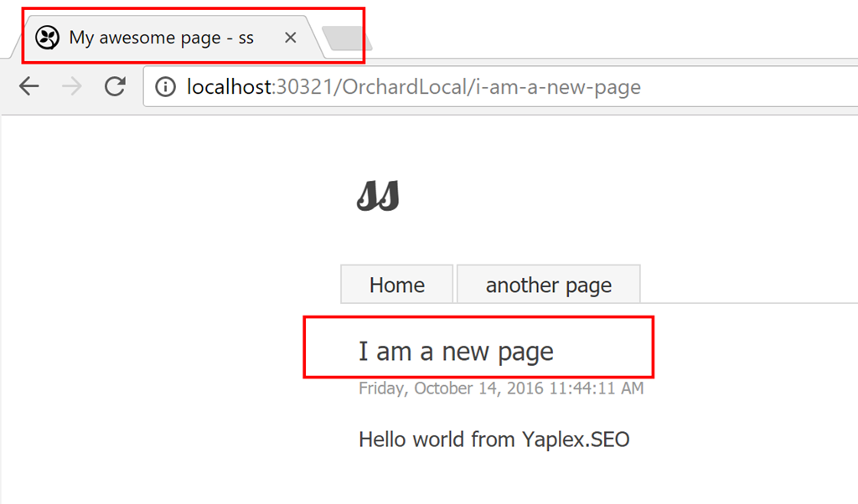Click 'localhost' in the address bar
The image size is (858, 504).
click(226, 87)
